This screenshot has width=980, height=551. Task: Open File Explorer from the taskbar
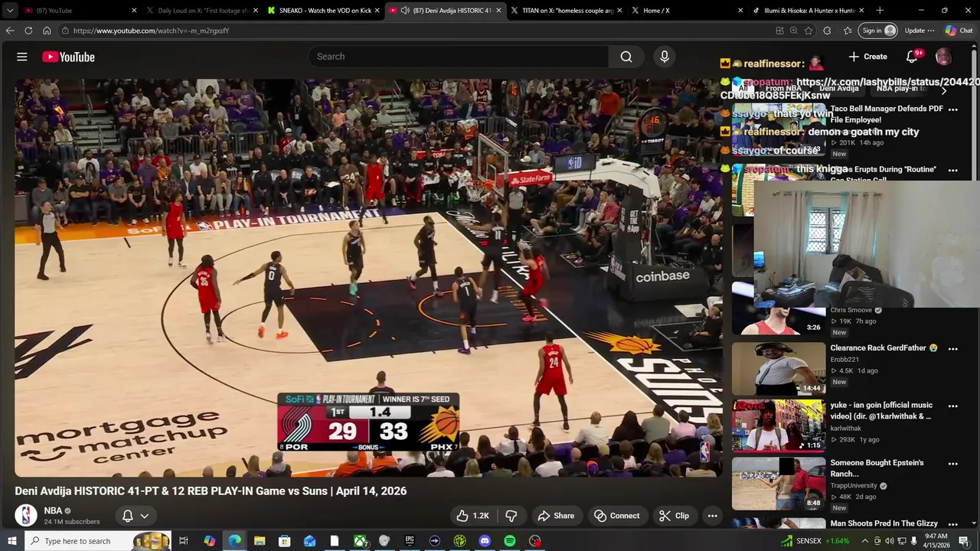click(x=260, y=541)
